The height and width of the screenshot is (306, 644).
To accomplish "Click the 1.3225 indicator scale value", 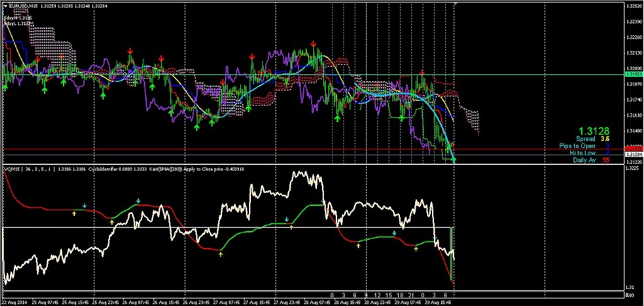I will click(633, 168).
